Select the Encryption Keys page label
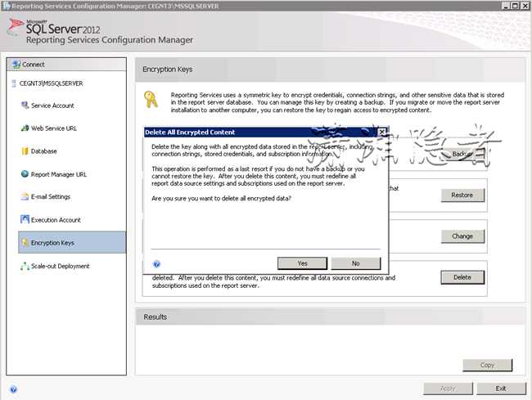 click(52, 243)
